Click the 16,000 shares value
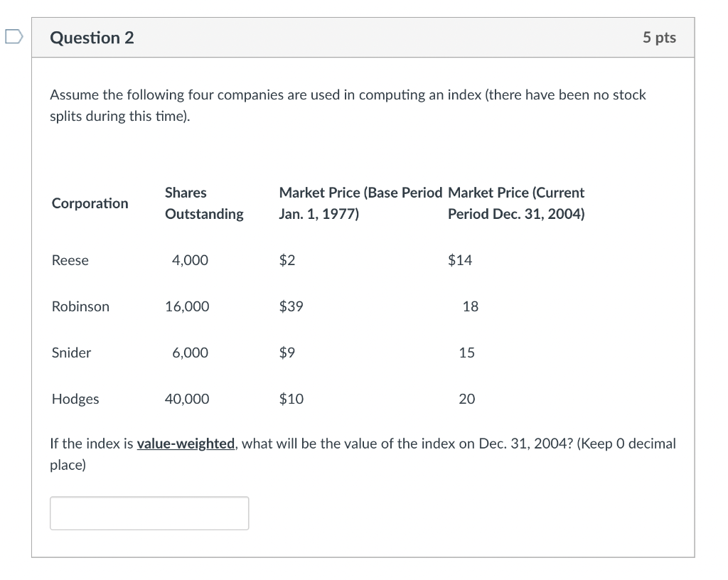The height and width of the screenshot is (580, 728). coord(187,306)
